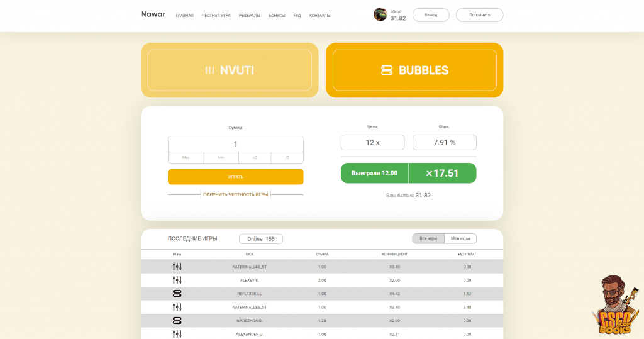Image resolution: width=644 pixels, height=339 pixels.
Task: Halve the bet with /2
Action: point(287,157)
